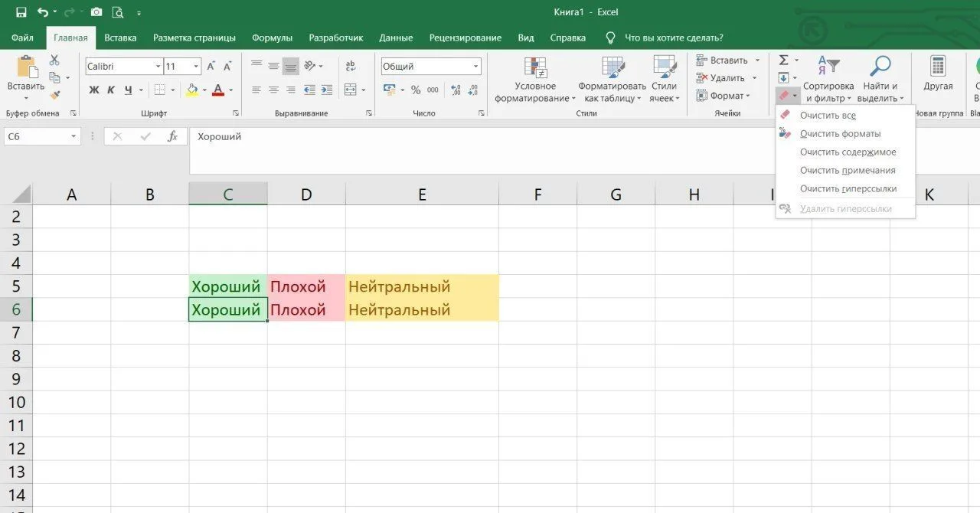Click the Orientation text rotation icon
The height and width of the screenshot is (513, 980).
[x=309, y=67]
